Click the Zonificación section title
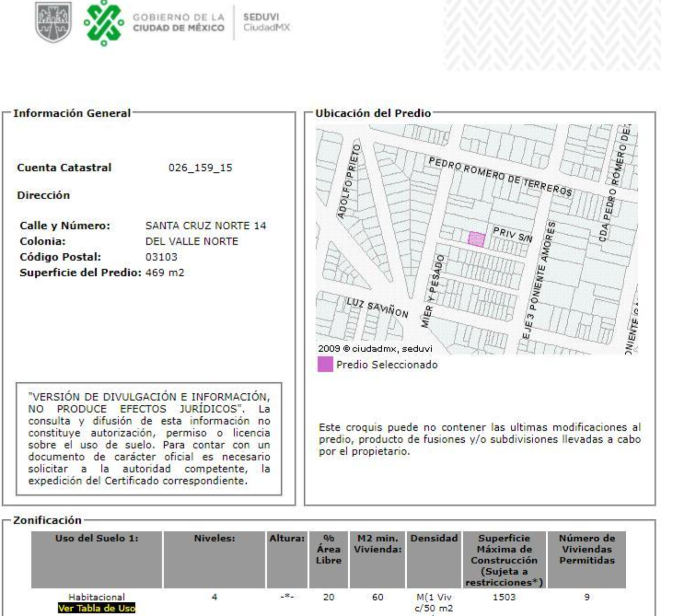Screen dimensions: 681x616 coord(47,520)
